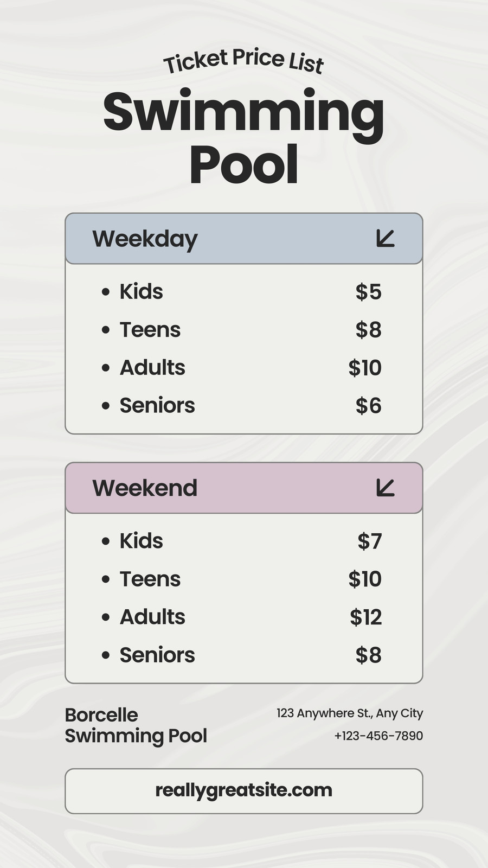Select the Weekday Seniors $6 price

click(x=369, y=406)
